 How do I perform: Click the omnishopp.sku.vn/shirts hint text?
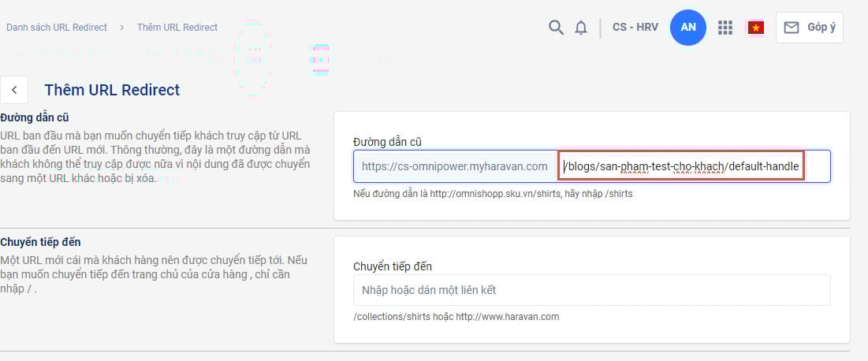coord(493,194)
